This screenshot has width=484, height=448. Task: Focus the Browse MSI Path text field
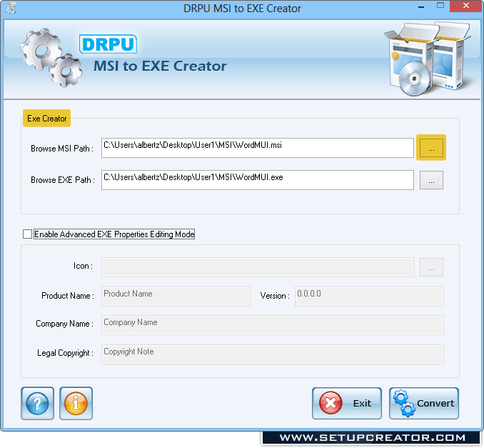258,148
